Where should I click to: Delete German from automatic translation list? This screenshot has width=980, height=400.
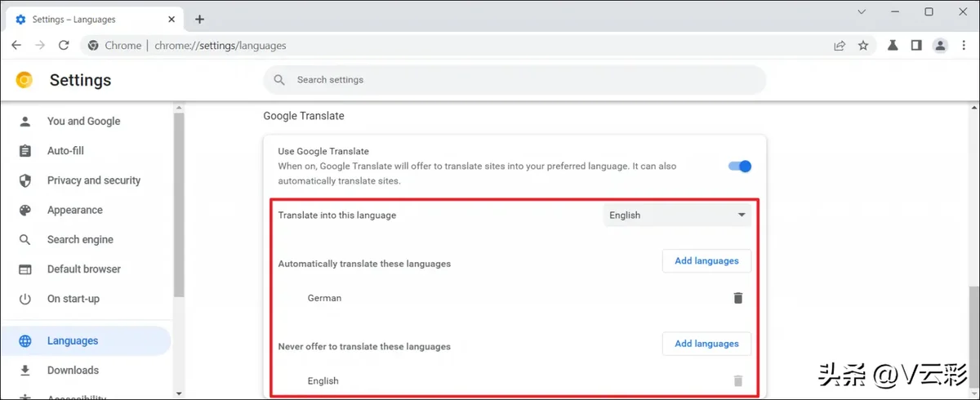tap(738, 298)
